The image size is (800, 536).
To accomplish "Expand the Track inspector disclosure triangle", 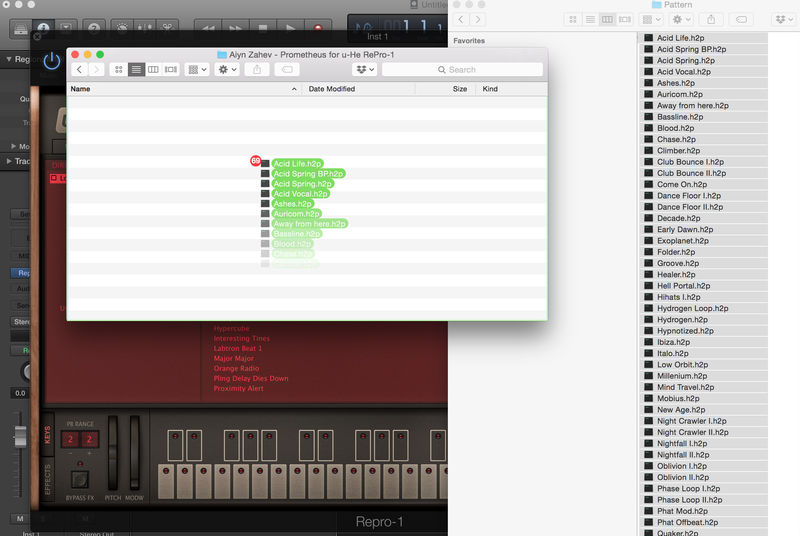I will pyautogui.click(x=9, y=161).
